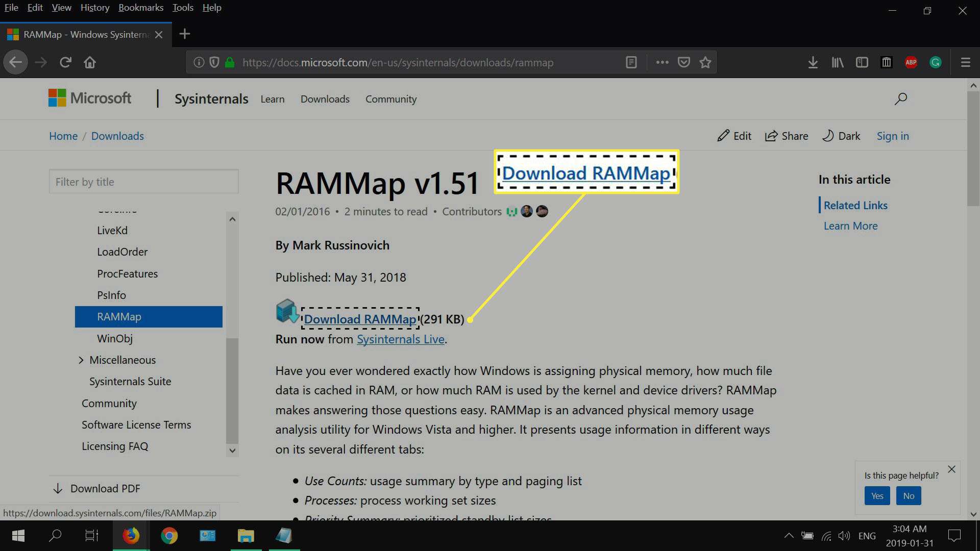Click the browser Back arrow button
Viewport: 980px width, 551px height.
(x=15, y=62)
